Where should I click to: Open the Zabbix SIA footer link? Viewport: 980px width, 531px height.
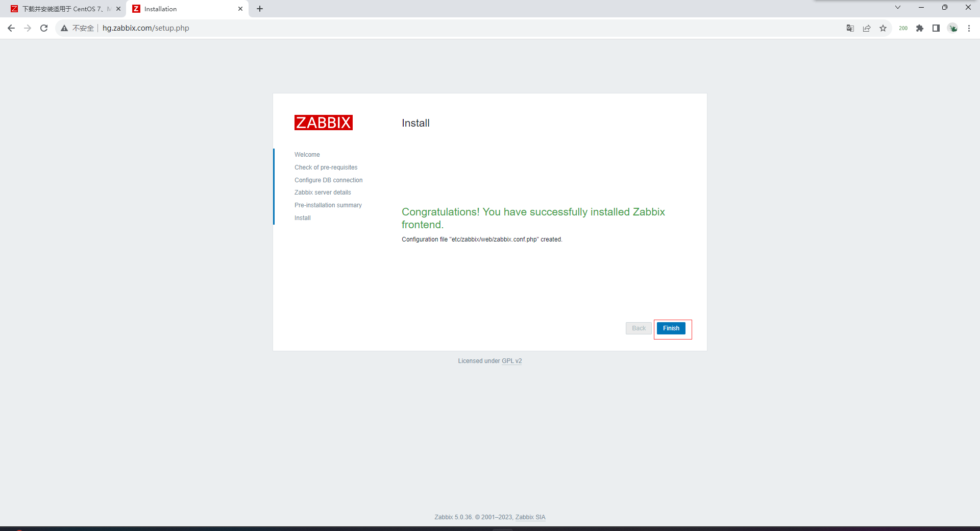[530, 517]
